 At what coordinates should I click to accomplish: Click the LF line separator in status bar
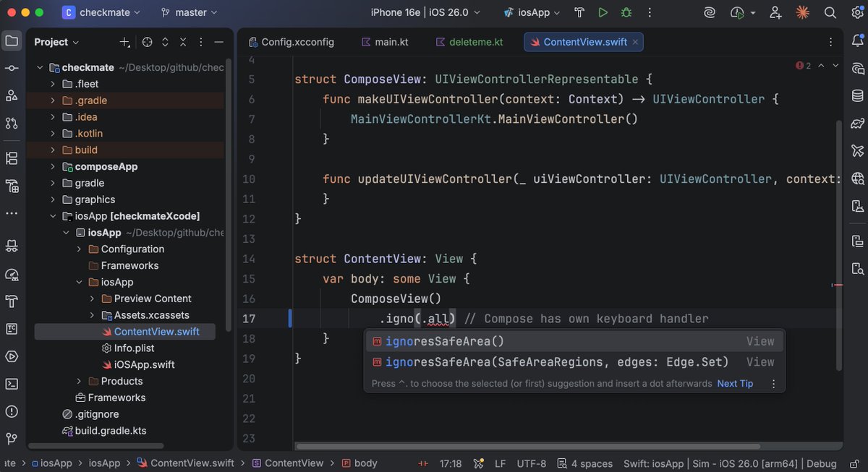tap(500, 463)
